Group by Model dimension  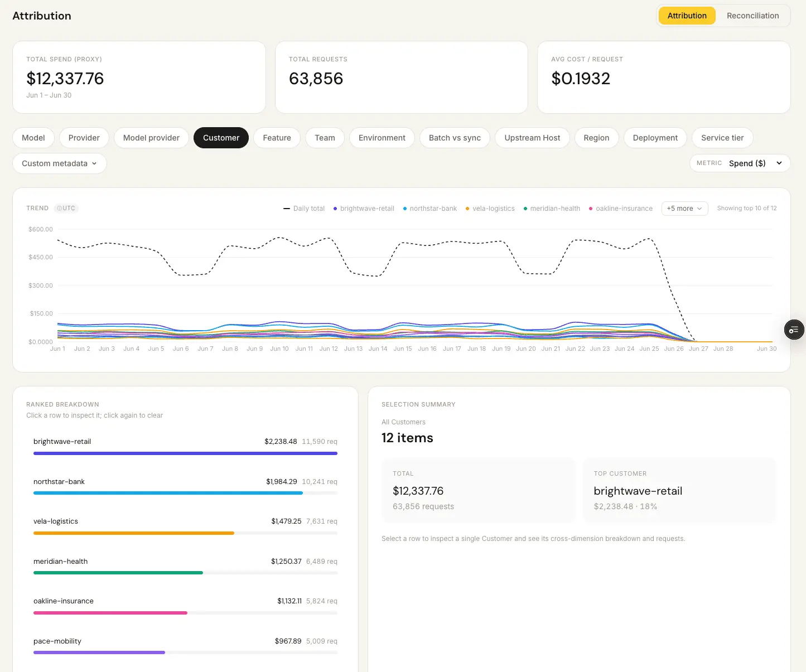[33, 138]
